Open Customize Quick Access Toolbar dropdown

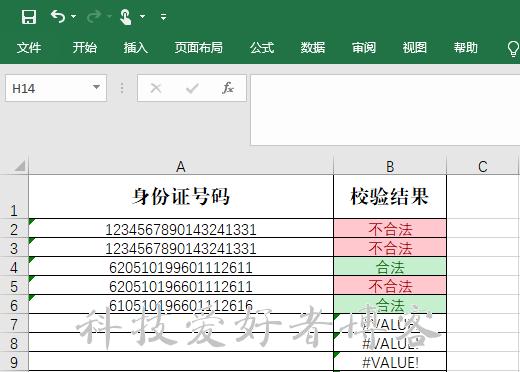point(163,16)
